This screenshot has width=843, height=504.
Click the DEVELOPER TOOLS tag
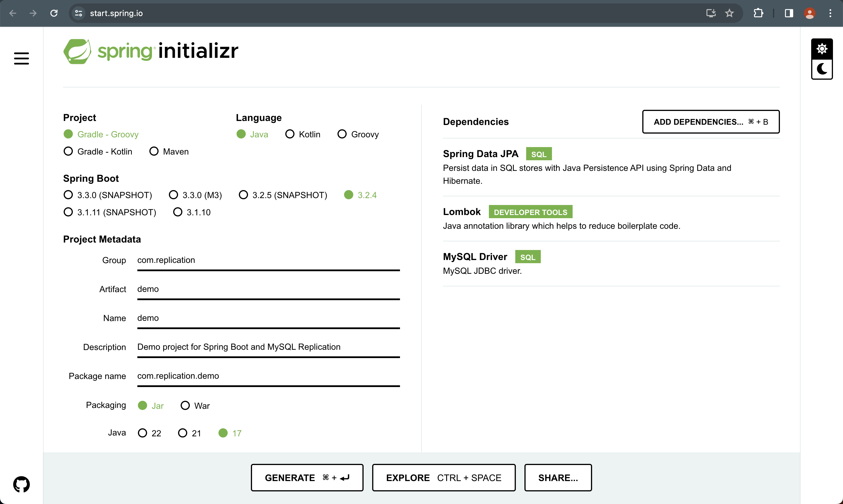click(x=530, y=212)
